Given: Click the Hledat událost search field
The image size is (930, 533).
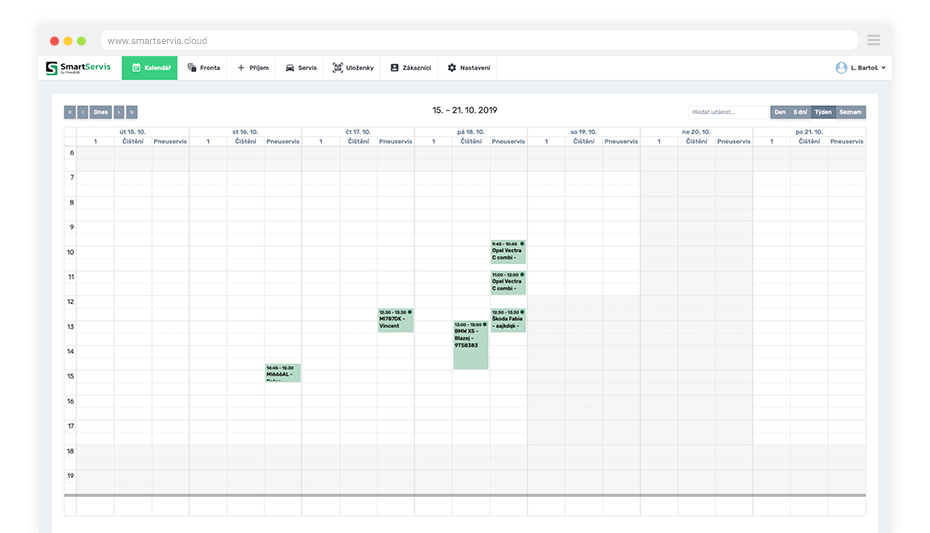Looking at the screenshot, I should 728,112.
